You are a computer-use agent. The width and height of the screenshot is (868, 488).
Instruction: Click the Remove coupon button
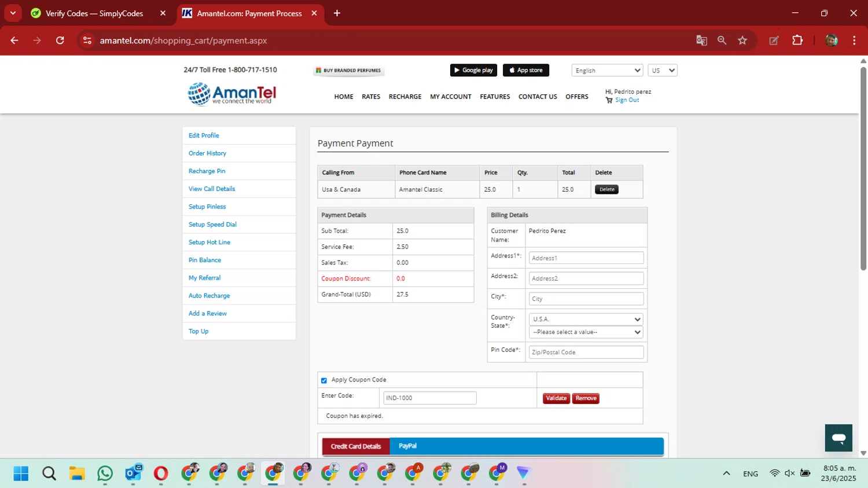click(586, 398)
